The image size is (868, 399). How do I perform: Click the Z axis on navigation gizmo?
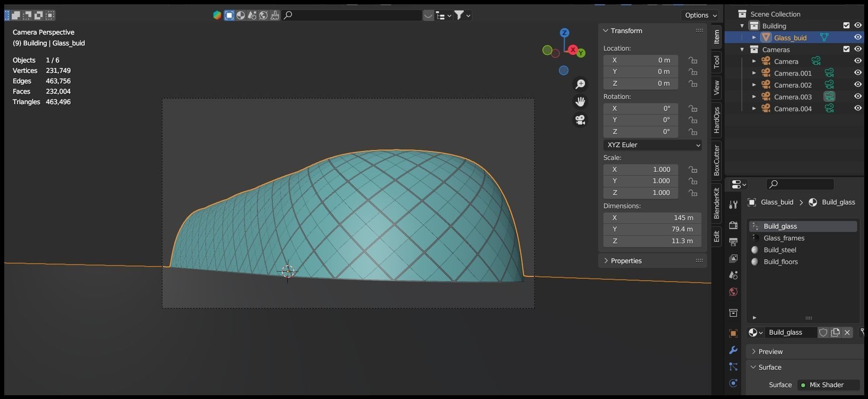point(564,33)
